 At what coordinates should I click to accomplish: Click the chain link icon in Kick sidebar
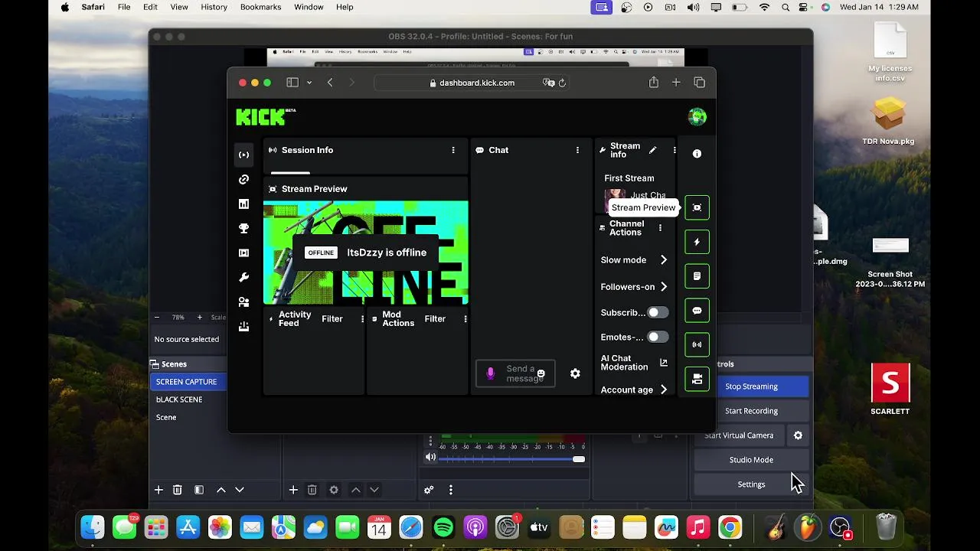click(243, 179)
